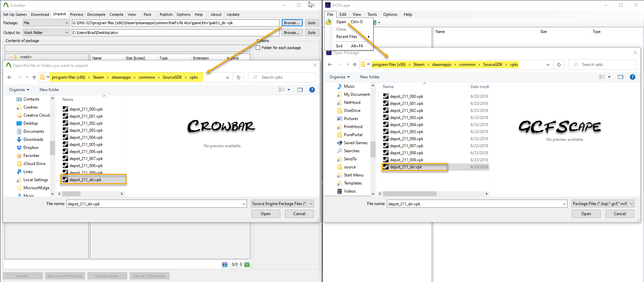The image size is (644, 282).
Task: Select Desktop icon in Crowbar dialog sidebar
Action: 19,123
